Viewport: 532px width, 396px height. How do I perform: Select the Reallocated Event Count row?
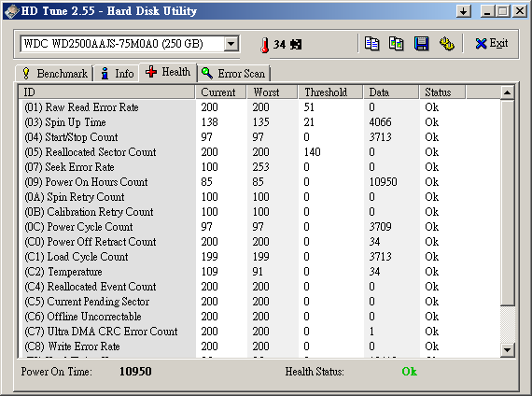click(x=259, y=287)
